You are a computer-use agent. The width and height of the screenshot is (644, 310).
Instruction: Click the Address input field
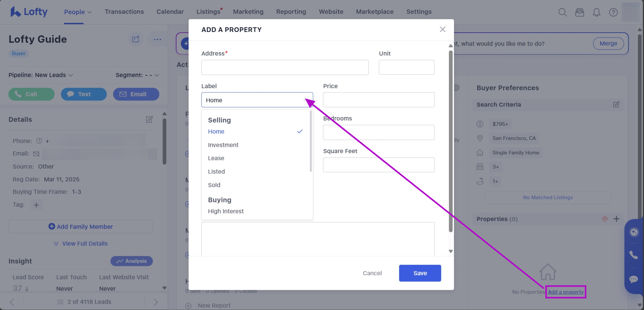[x=285, y=67]
